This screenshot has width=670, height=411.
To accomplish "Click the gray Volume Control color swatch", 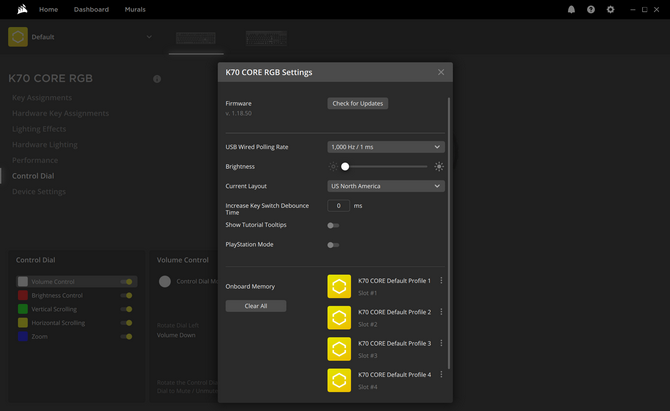I will (23, 282).
